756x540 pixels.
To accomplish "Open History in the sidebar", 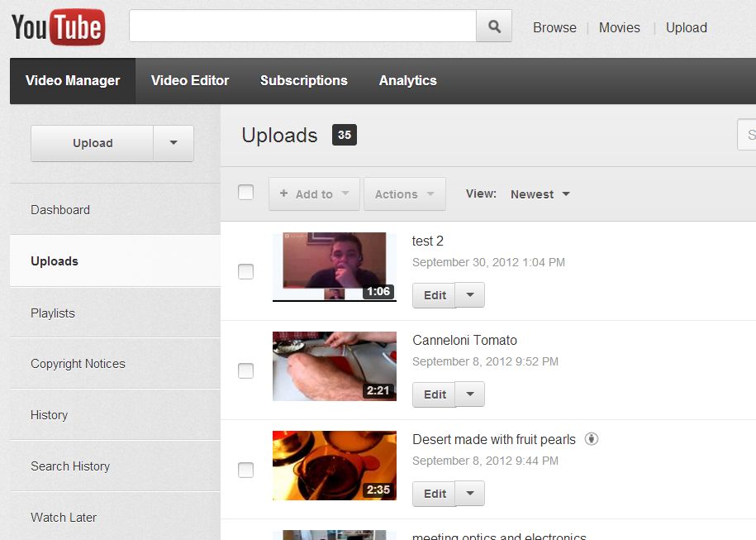I will pos(115,414).
